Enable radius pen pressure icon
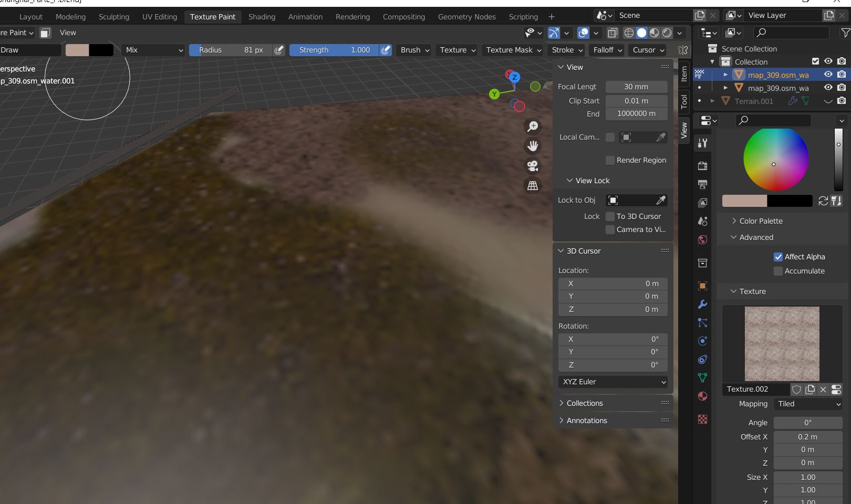 click(279, 50)
